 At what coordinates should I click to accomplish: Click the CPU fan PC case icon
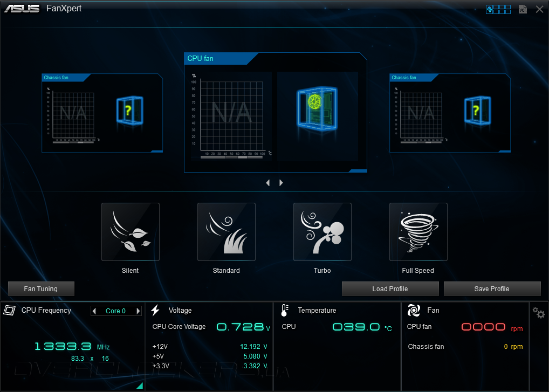click(x=317, y=108)
